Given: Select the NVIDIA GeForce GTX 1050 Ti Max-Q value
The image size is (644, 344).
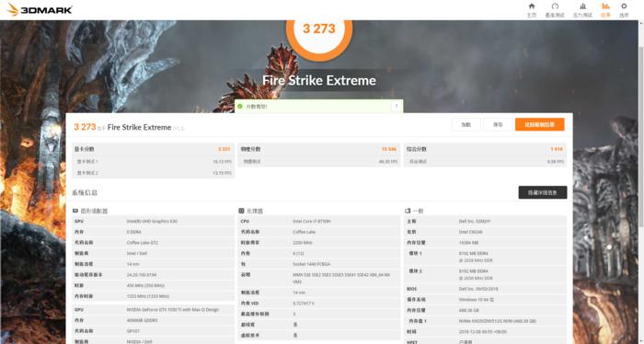Looking at the screenshot, I should [173, 310].
